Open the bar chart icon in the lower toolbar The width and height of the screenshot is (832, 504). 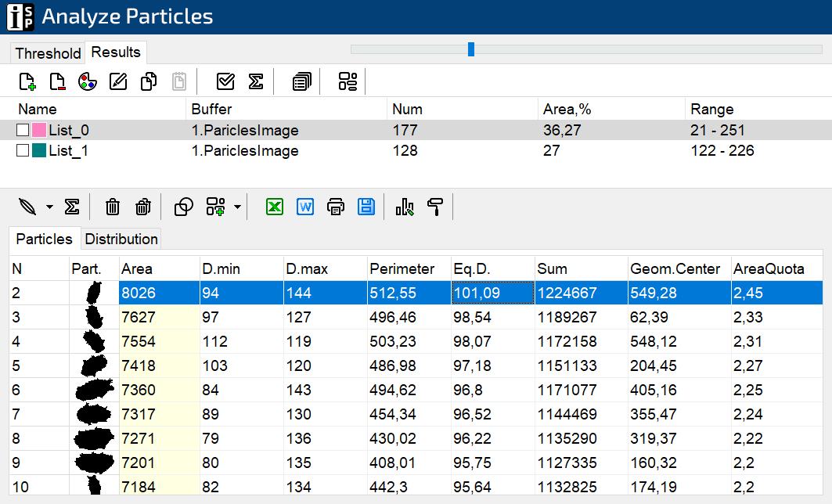click(x=405, y=207)
